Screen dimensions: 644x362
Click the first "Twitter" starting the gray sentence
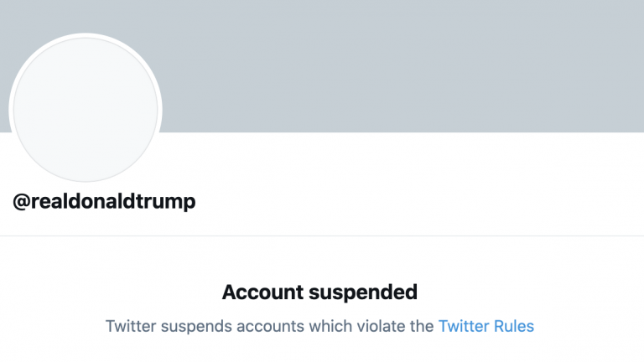point(131,325)
